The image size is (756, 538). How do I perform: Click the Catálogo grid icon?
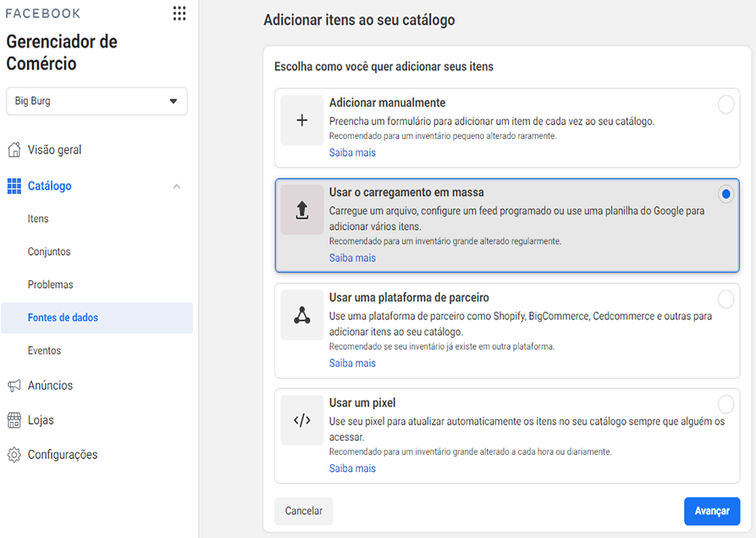point(14,186)
